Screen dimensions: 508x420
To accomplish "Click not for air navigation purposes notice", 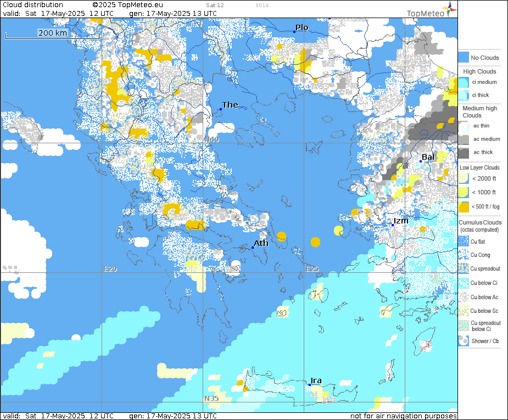I will (x=403, y=416).
